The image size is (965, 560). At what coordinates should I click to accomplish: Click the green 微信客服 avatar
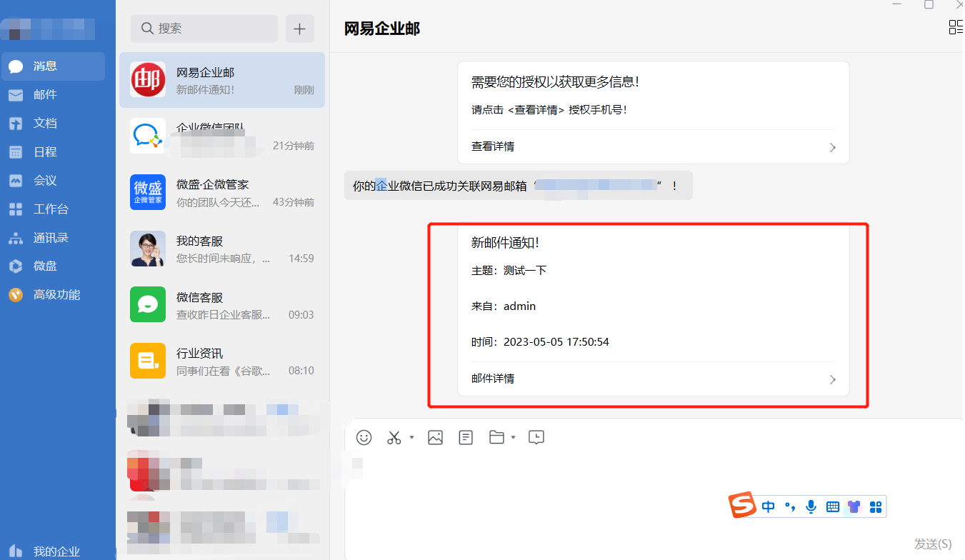[x=148, y=304]
